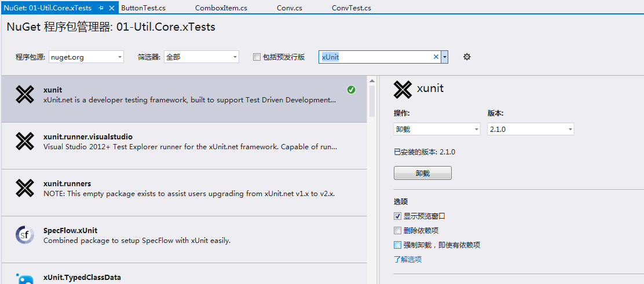
Task: Open NuGet settings gear icon
Action: coord(467,57)
